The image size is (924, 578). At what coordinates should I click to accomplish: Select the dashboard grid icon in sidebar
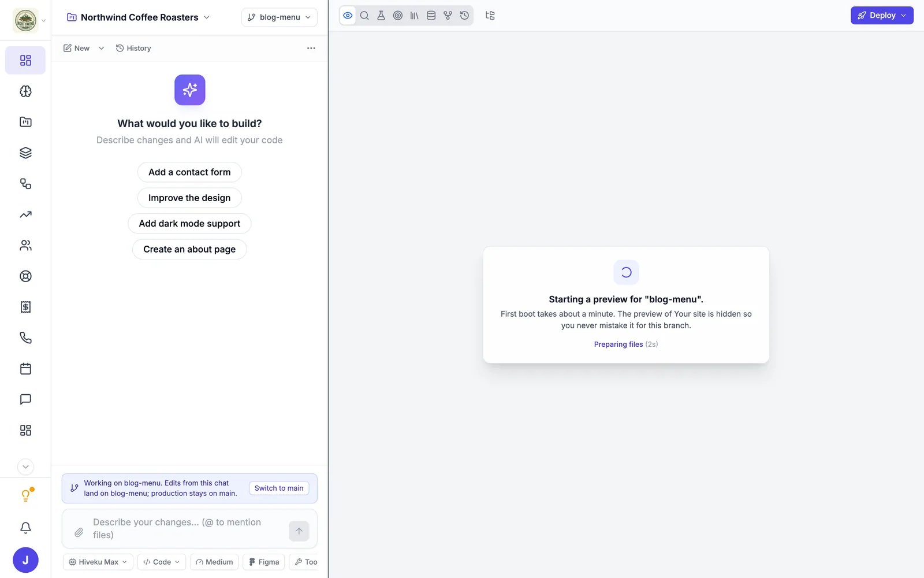pyautogui.click(x=25, y=60)
